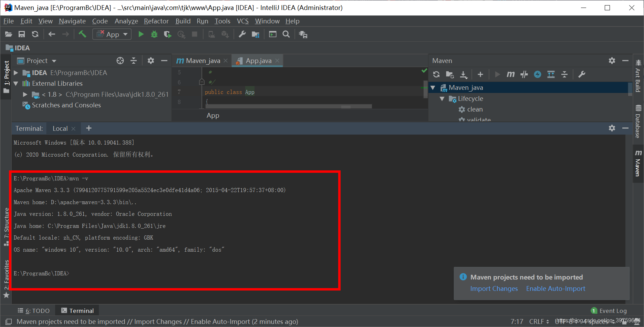This screenshot has height=327, width=644.
Task: Select Scratches and Consoles row
Action: pyautogui.click(x=61, y=105)
